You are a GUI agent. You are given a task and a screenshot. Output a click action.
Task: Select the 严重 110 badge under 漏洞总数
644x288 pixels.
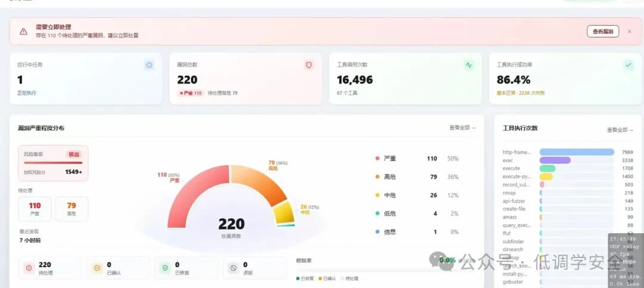point(191,93)
